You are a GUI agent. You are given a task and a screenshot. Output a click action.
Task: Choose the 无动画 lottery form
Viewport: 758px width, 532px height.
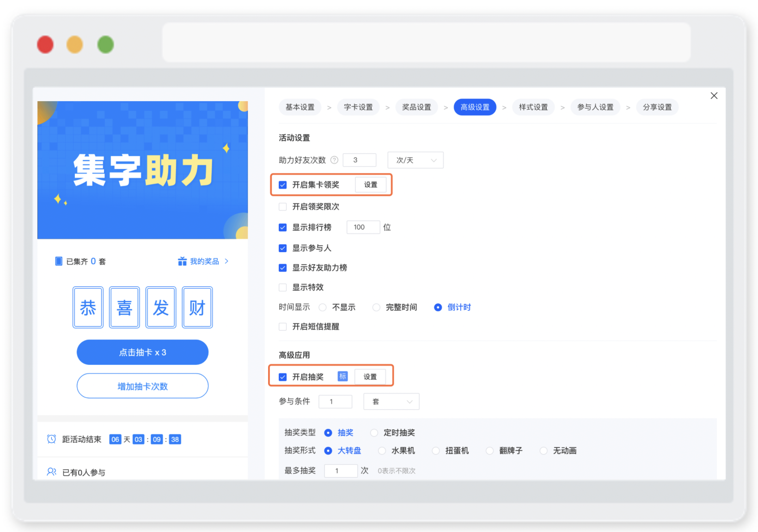(x=544, y=451)
